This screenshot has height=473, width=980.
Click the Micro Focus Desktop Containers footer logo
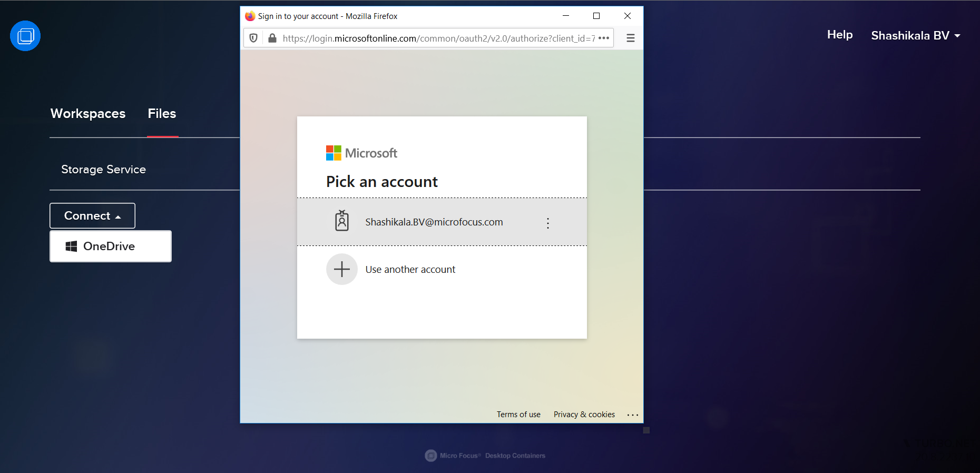tap(485, 456)
